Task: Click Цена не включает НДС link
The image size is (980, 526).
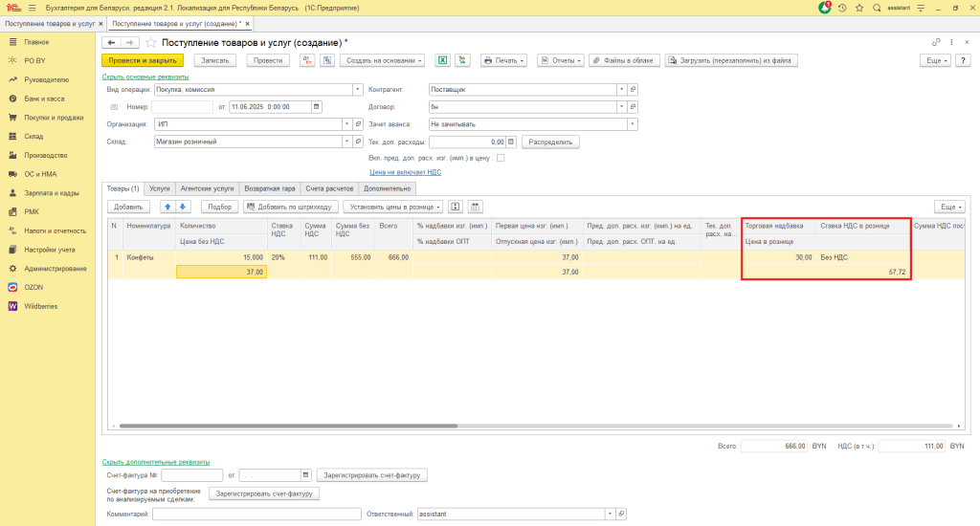Action: coord(405,172)
